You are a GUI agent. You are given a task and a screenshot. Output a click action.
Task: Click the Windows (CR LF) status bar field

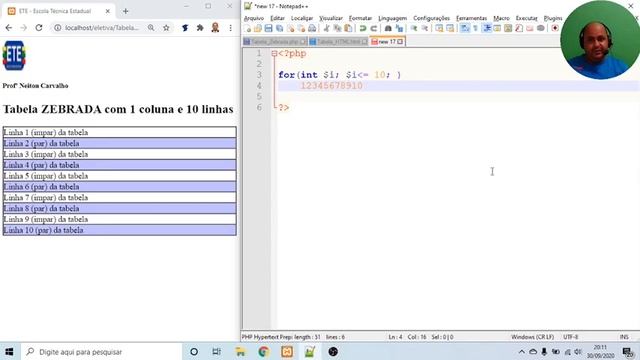[x=532, y=337]
